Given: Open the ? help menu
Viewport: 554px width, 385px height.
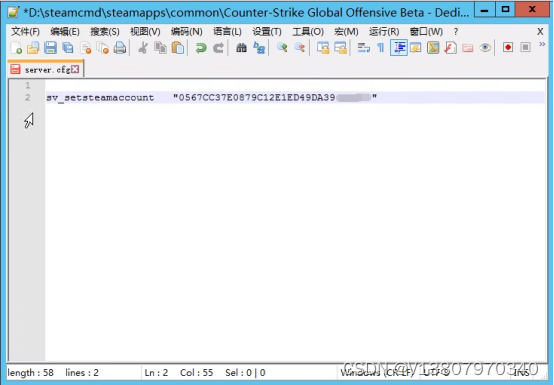Looking at the screenshot, I should 456,31.
